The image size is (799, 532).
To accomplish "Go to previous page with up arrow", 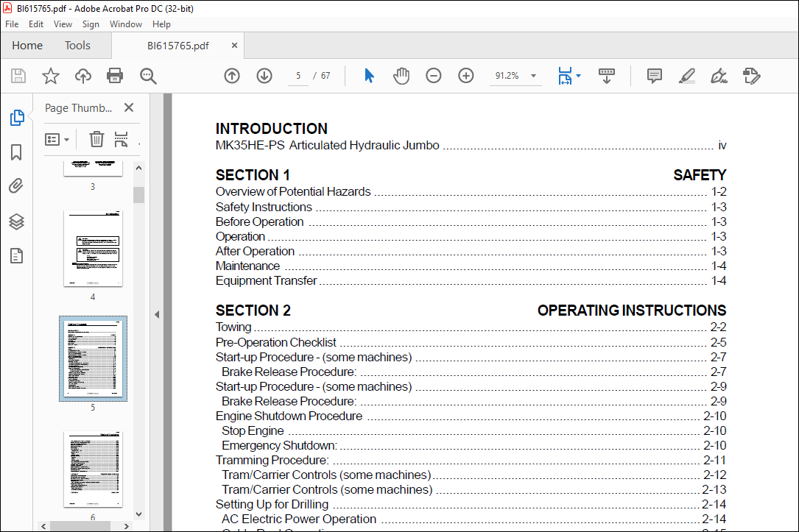I will [232, 76].
